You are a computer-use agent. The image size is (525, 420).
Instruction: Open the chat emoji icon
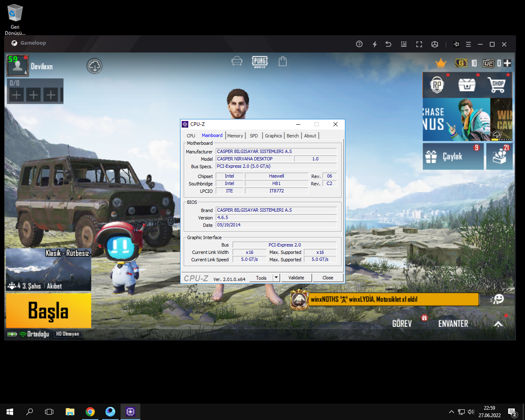pos(497,299)
